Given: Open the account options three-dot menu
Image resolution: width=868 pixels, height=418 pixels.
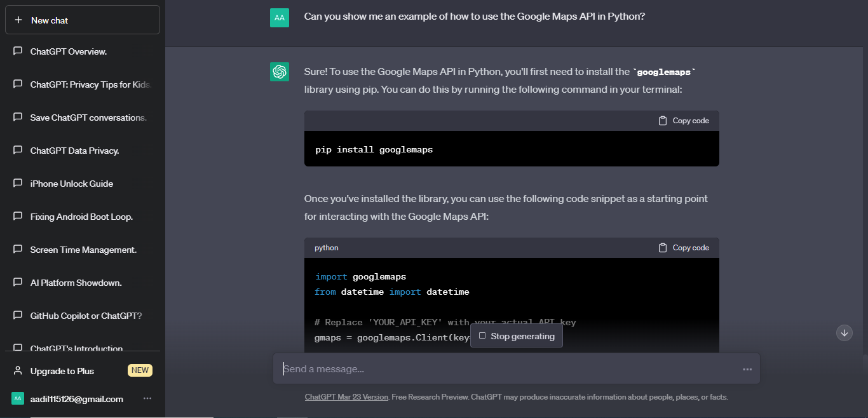Looking at the screenshot, I should [147, 399].
